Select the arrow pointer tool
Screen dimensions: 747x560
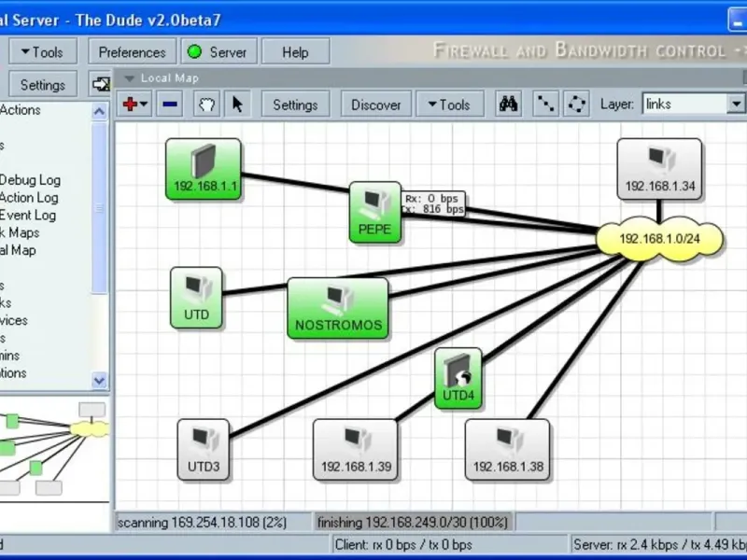click(237, 105)
